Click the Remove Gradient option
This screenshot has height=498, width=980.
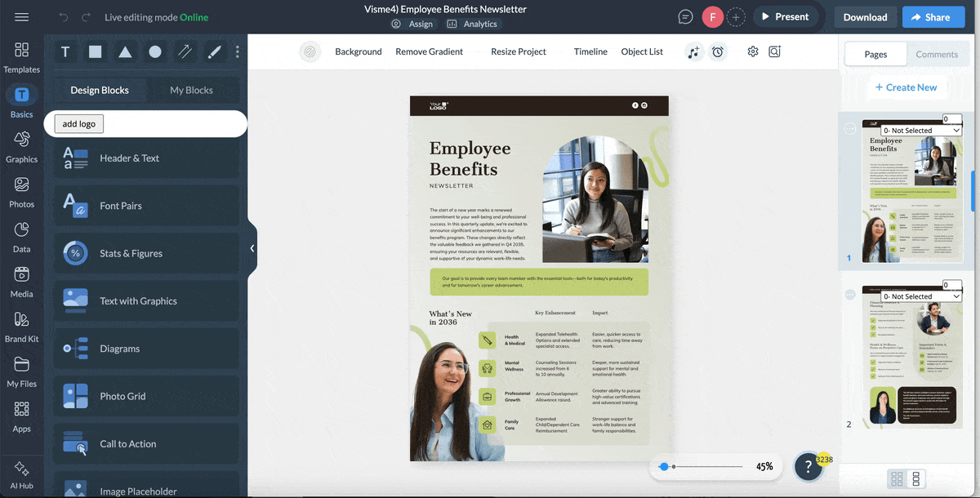[x=429, y=51]
